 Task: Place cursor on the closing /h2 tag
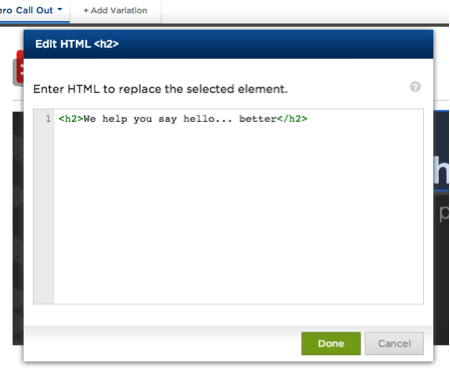point(292,119)
